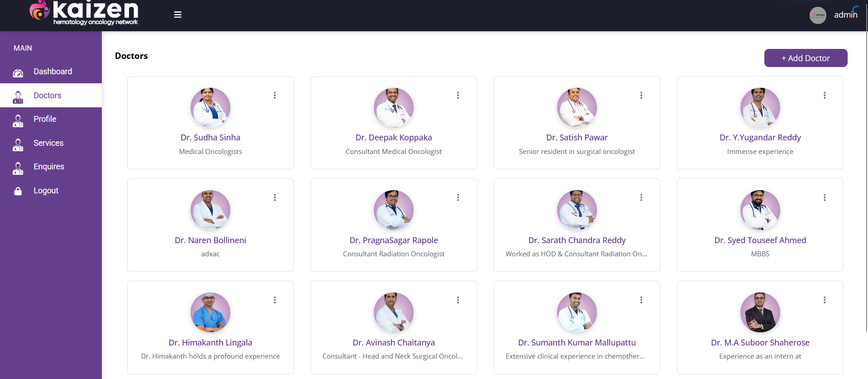Image resolution: width=868 pixels, height=379 pixels.
Task: Open options menu for Dr. Naren Bollineni
Action: pyautogui.click(x=275, y=197)
